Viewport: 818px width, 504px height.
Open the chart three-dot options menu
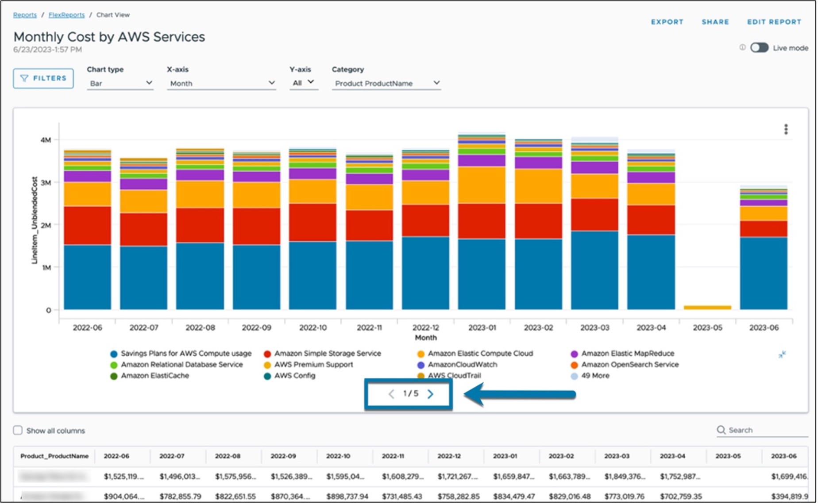click(786, 129)
